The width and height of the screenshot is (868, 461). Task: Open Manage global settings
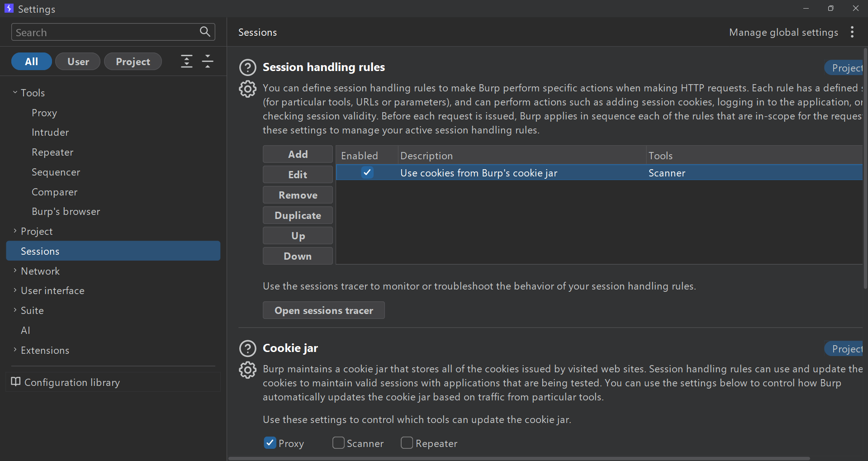point(783,32)
